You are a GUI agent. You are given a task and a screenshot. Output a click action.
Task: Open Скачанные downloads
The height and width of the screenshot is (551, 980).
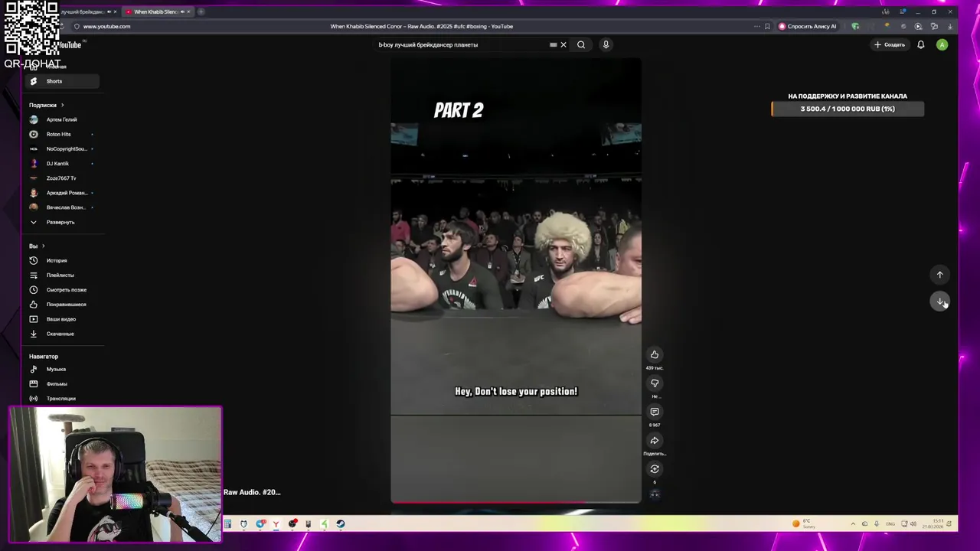click(61, 334)
